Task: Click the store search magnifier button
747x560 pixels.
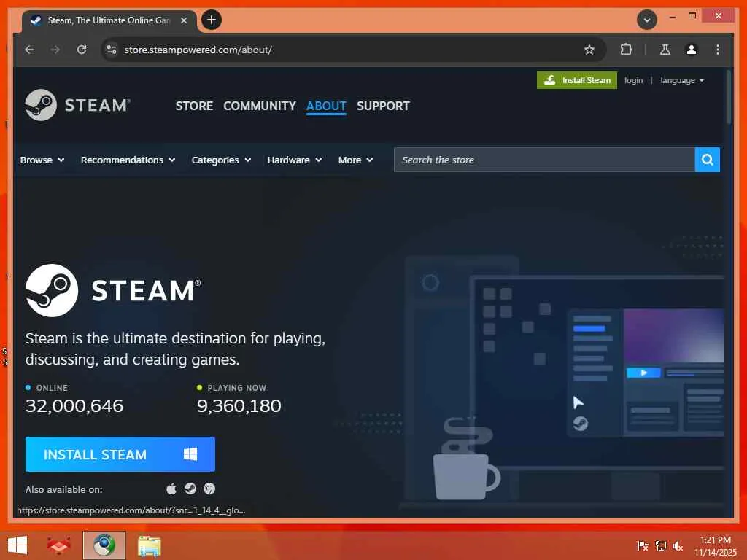Action: [707, 160]
